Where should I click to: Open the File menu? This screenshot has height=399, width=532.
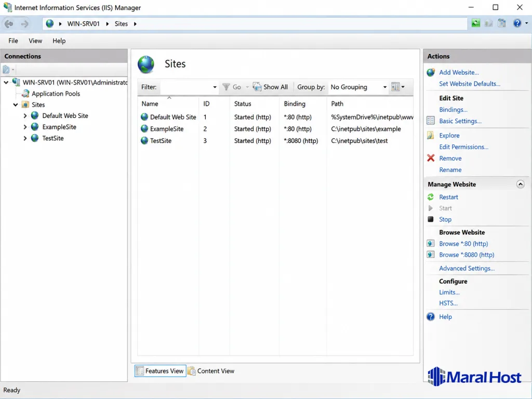pos(13,41)
